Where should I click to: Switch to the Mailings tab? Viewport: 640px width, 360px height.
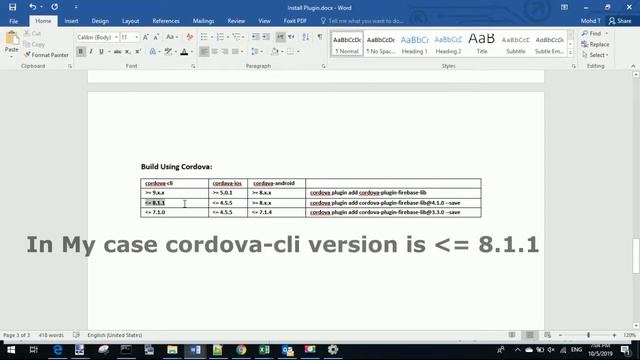(203, 21)
